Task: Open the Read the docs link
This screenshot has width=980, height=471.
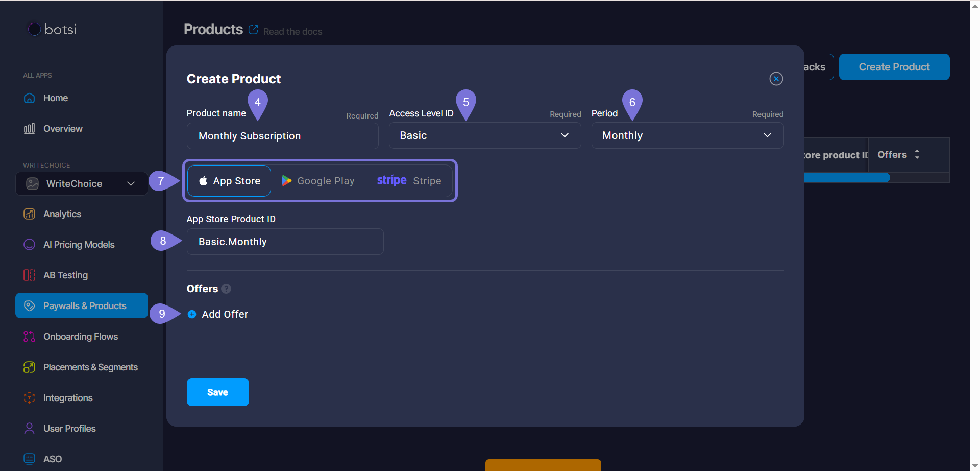Action: click(292, 32)
